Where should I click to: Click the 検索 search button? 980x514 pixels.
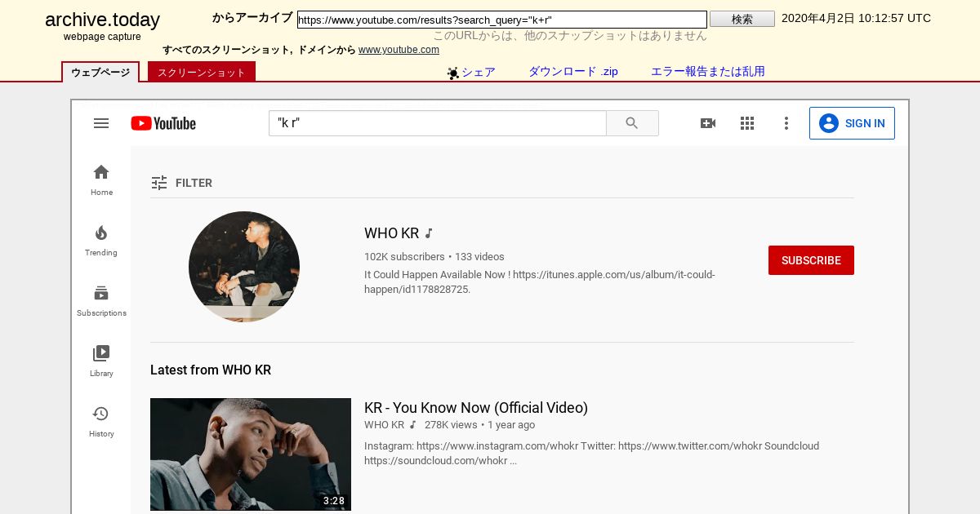tap(742, 19)
